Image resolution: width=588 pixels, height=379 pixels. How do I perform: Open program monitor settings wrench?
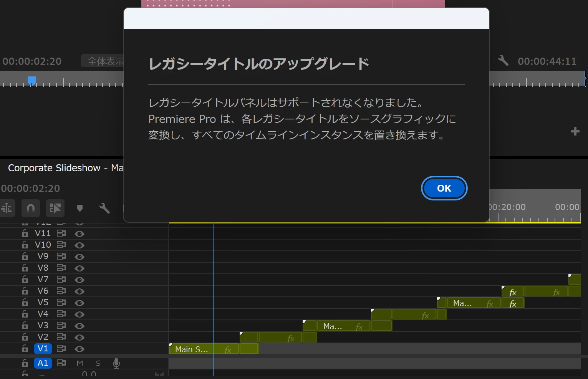503,61
